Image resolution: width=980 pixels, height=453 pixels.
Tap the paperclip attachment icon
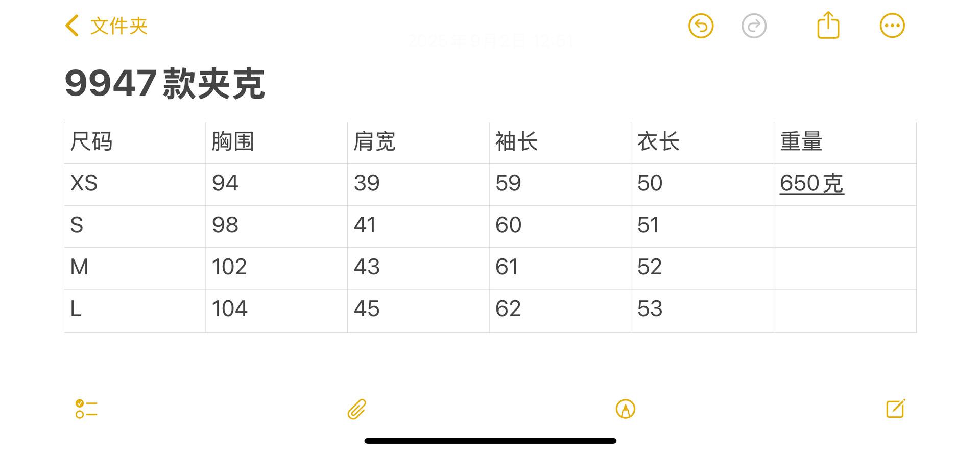(357, 409)
